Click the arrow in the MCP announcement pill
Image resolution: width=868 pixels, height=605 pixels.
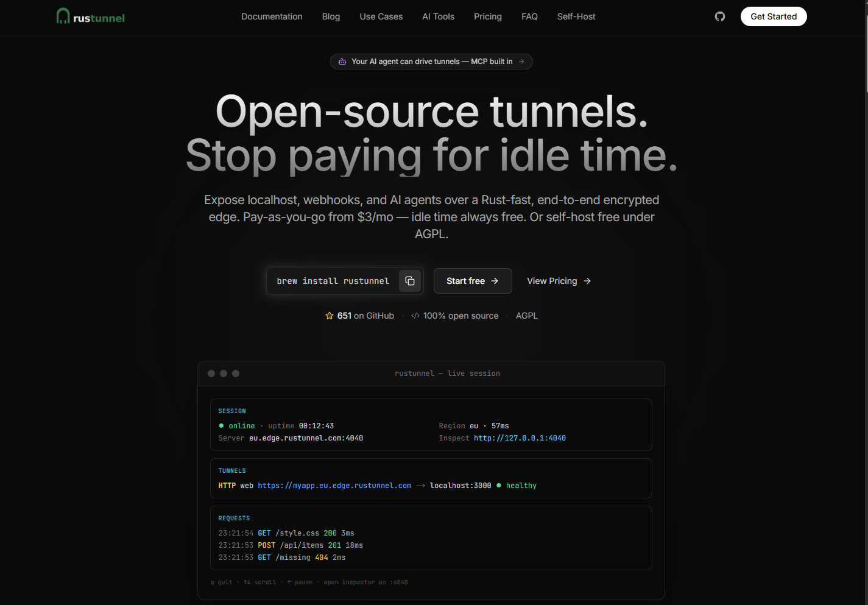tap(521, 62)
